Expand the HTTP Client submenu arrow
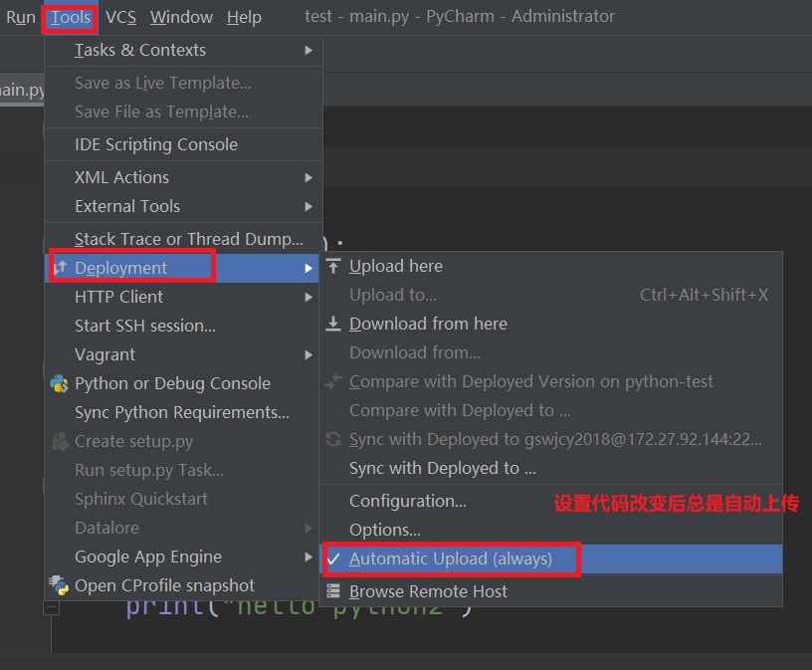Screen dimensions: 812x670 click(308, 297)
